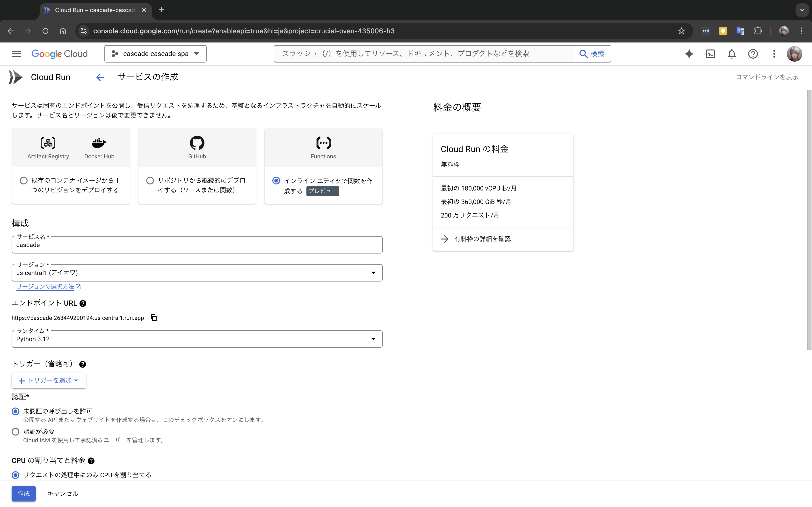Open the cascade-cascade-spa project selector
The height and width of the screenshot is (507, 812).
click(x=155, y=54)
